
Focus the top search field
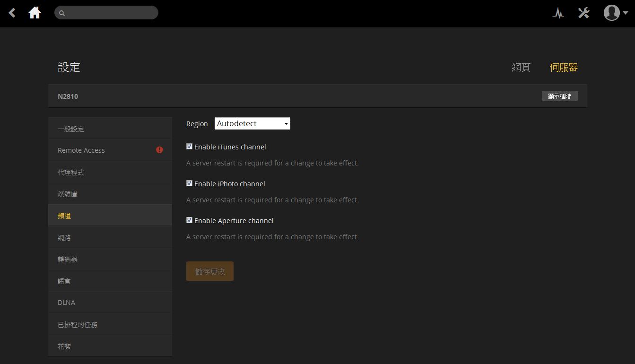click(x=106, y=13)
